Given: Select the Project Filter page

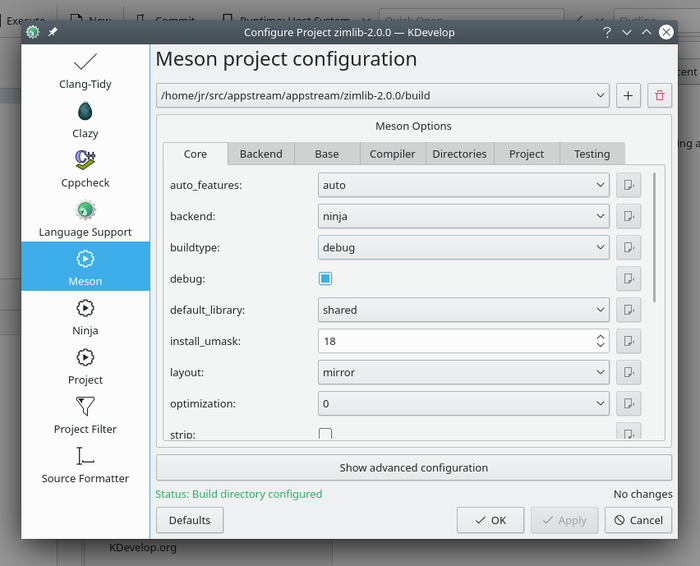Looking at the screenshot, I should (x=85, y=415).
